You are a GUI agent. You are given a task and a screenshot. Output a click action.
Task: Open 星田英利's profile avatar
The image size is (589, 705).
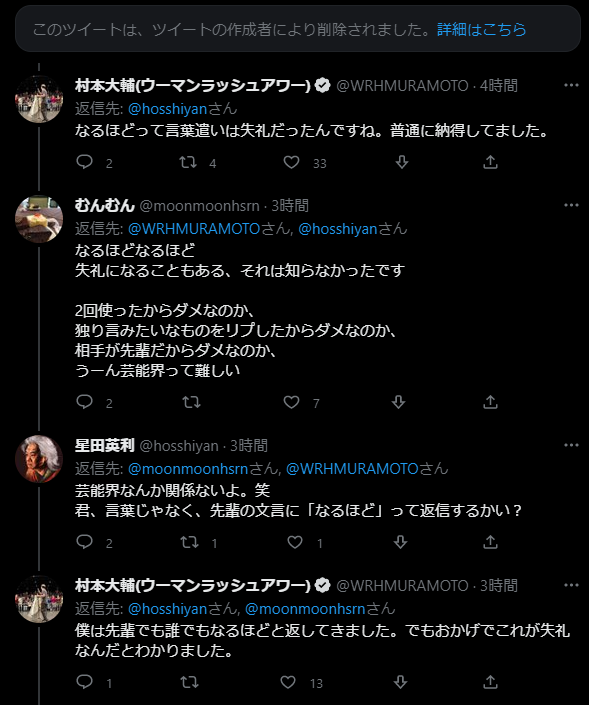pos(39,459)
